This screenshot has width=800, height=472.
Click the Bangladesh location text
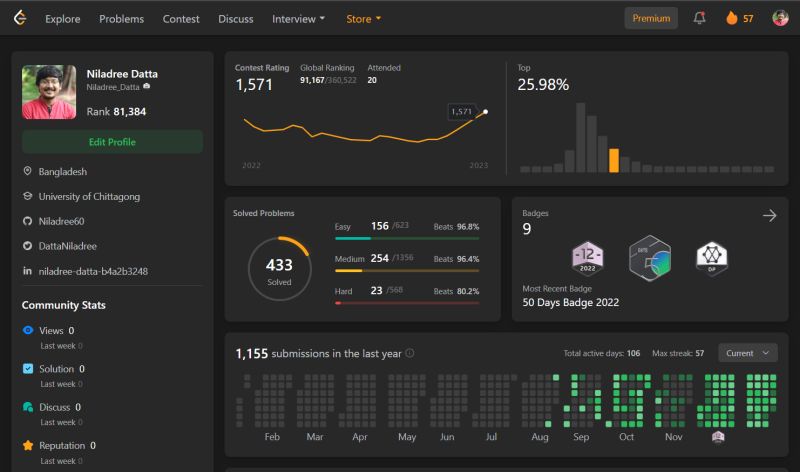point(63,171)
